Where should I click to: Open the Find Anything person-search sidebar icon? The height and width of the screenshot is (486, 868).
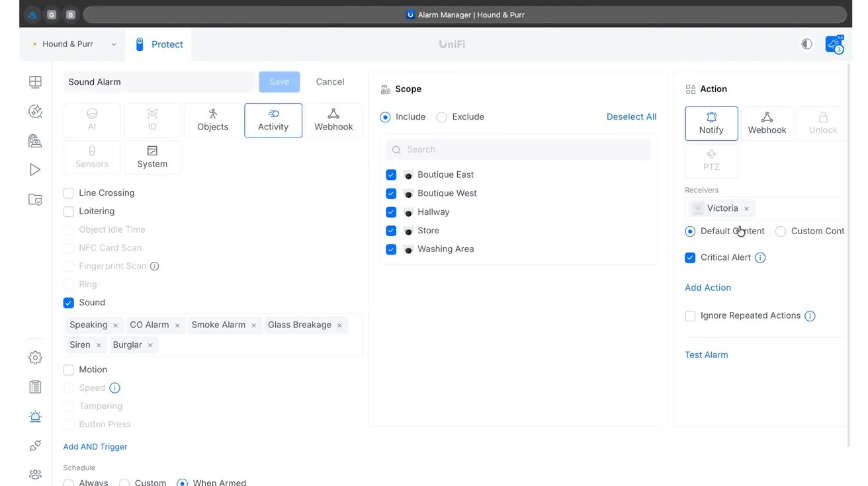35,140
